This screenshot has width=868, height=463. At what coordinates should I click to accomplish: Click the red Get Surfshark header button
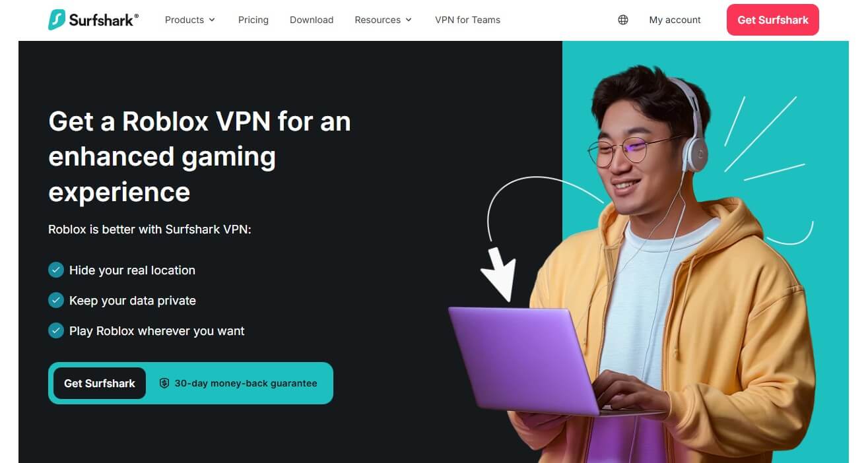[x=773, y=20]
